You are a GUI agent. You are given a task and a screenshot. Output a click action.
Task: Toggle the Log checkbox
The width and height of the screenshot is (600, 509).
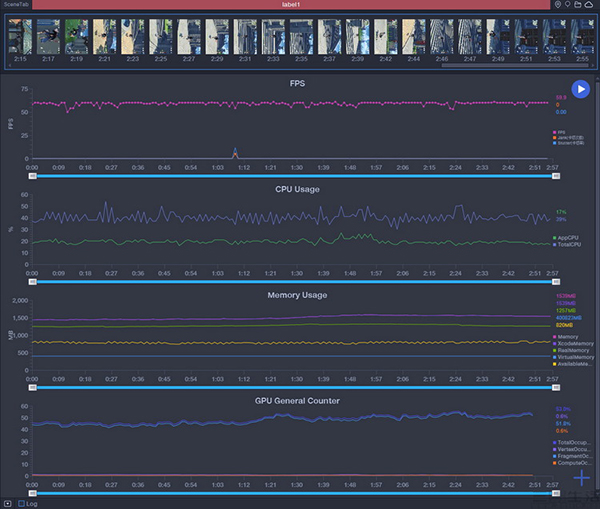click(x=22, y=503)
